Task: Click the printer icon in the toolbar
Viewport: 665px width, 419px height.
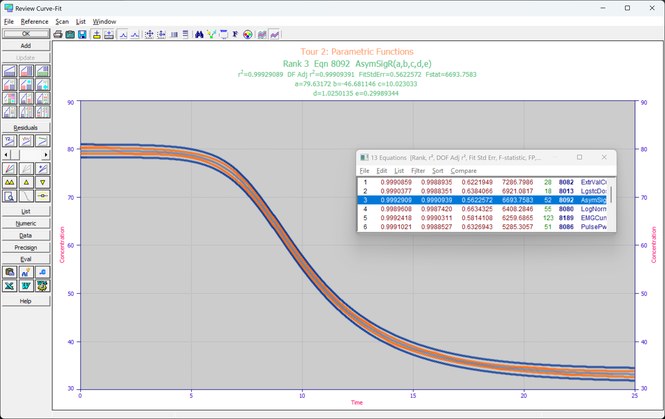Action: pos(58,34)
